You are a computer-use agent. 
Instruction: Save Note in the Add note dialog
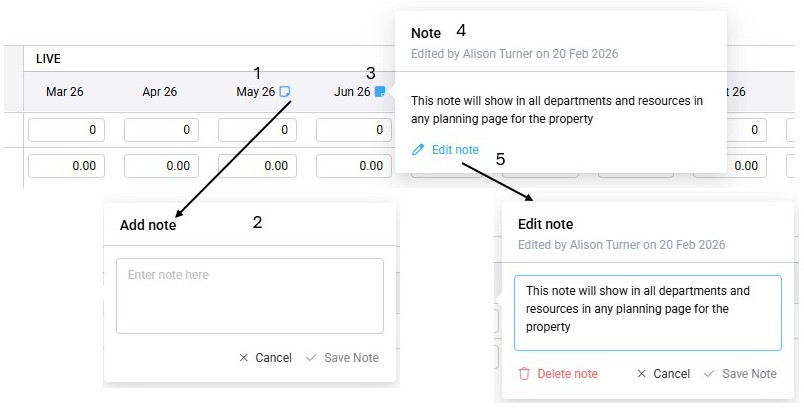342,358
